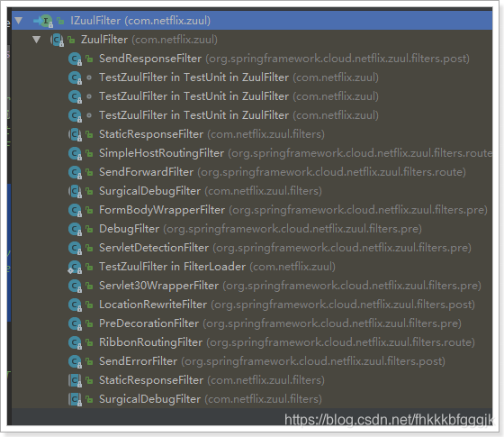Click green public-access icon next to SimpleHostRoutingFilter
Image resolution: width=504 pixels, height=437 pixels.
pyautogui.click(x=89, y=153)
